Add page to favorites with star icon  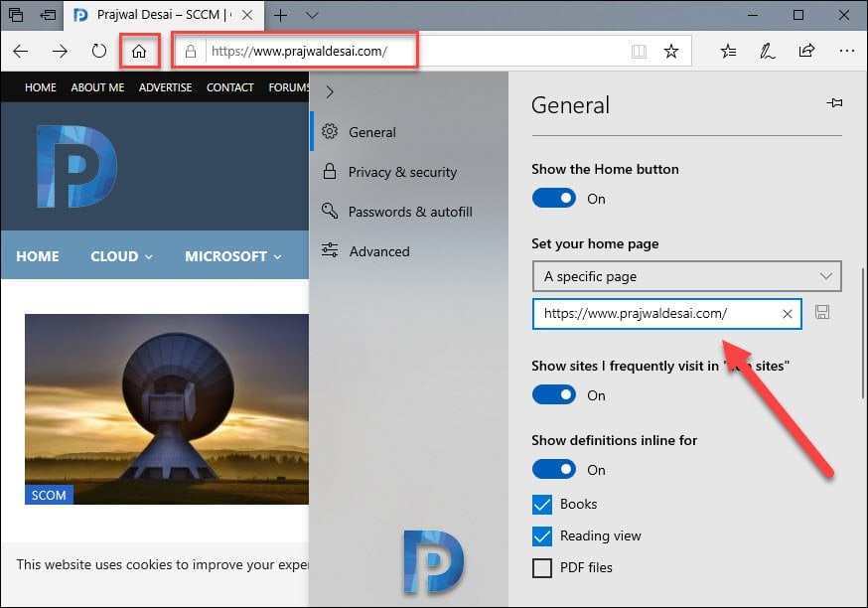671,52
